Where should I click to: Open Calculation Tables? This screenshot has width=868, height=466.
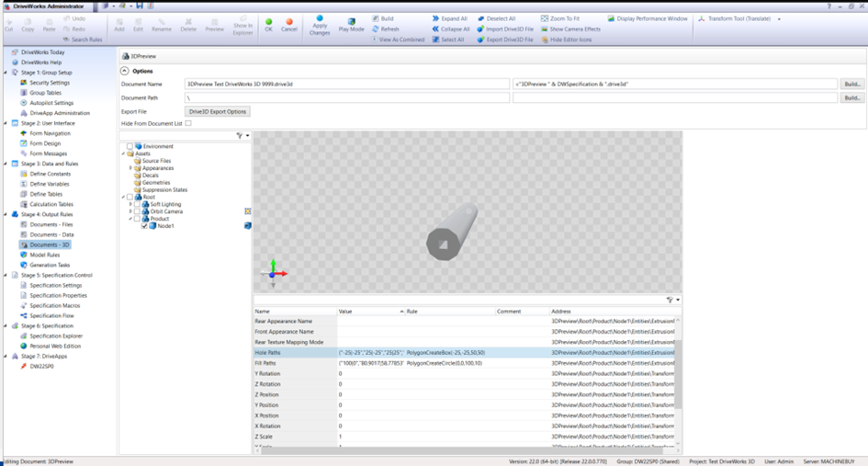click(x=51, y=204)
